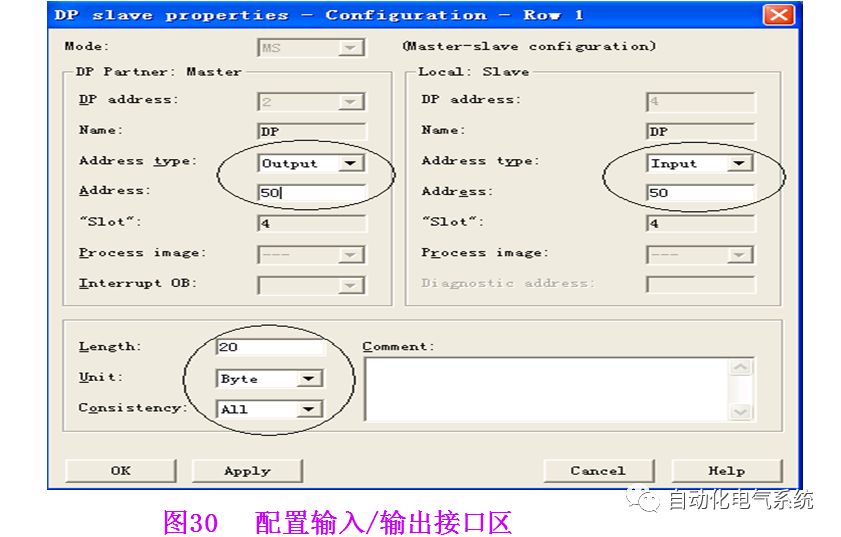Click the OK button

coord(121,470)
